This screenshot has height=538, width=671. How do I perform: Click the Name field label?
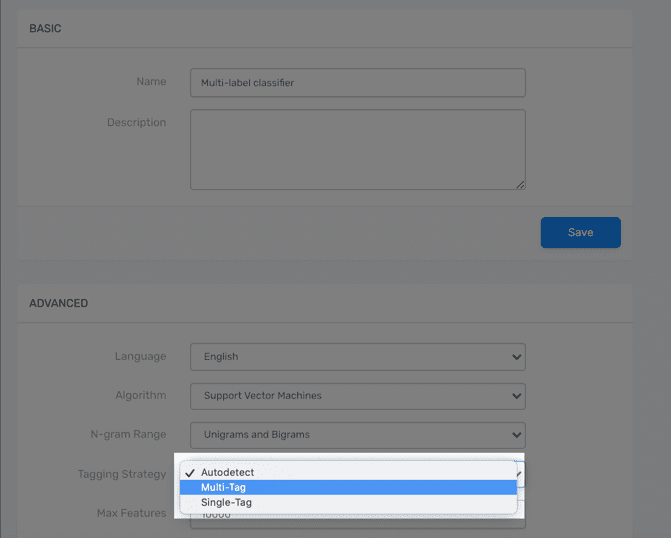click(x=151, y=81)
